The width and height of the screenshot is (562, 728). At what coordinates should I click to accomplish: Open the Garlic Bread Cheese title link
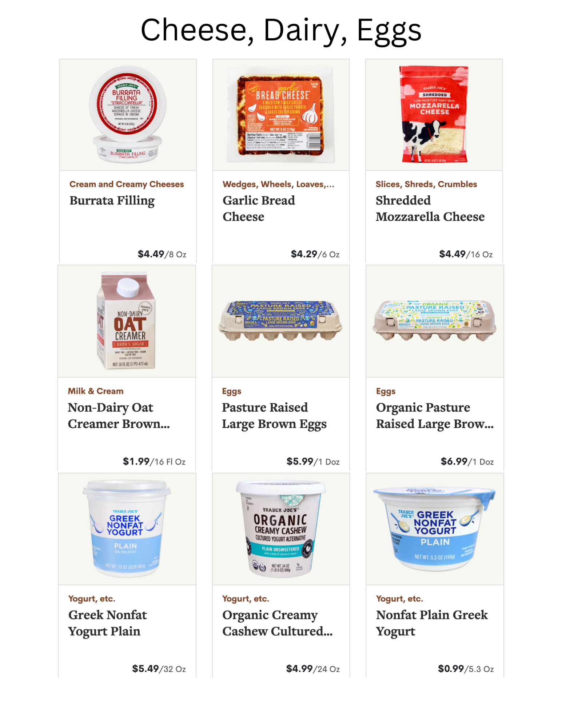click(259, 209)
